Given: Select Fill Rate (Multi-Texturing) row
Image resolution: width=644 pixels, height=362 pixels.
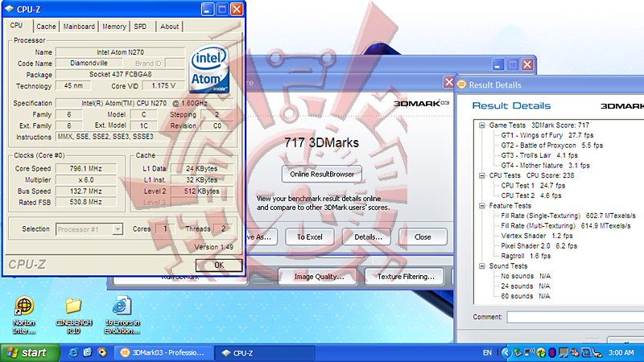Looking at the screenshot, I should point(566,226).
